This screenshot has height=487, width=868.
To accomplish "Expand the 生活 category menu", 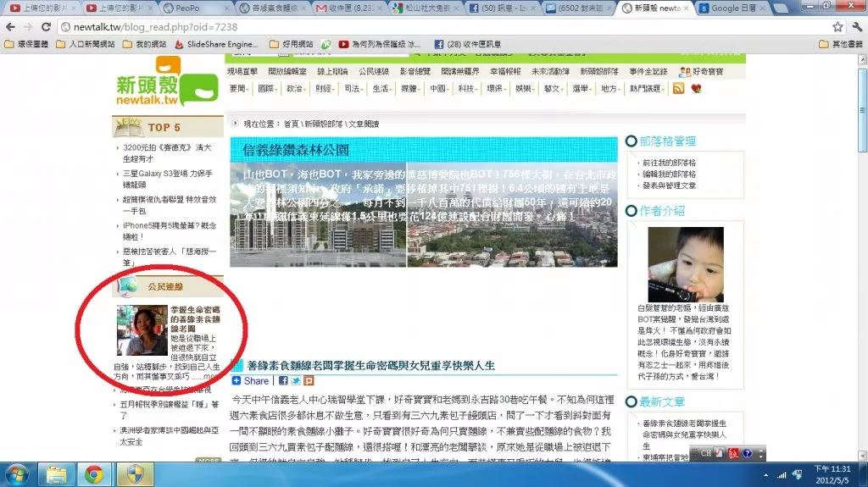I will pos(382,89).
